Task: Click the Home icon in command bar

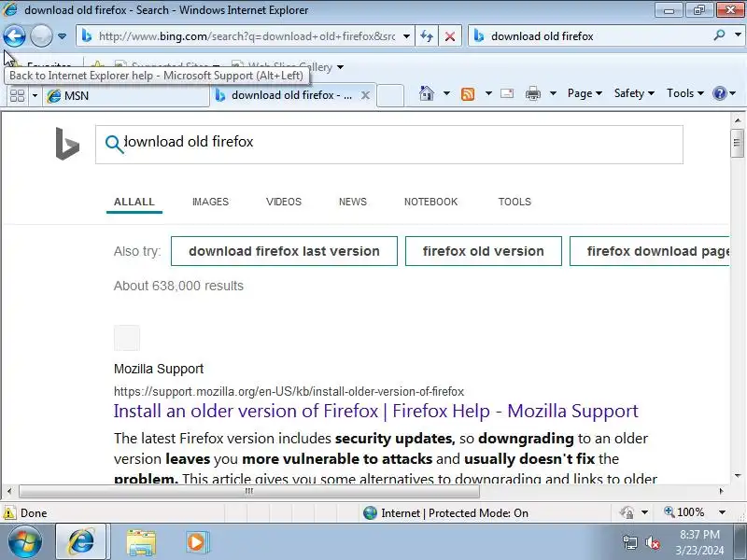Action: pos(427,93)
